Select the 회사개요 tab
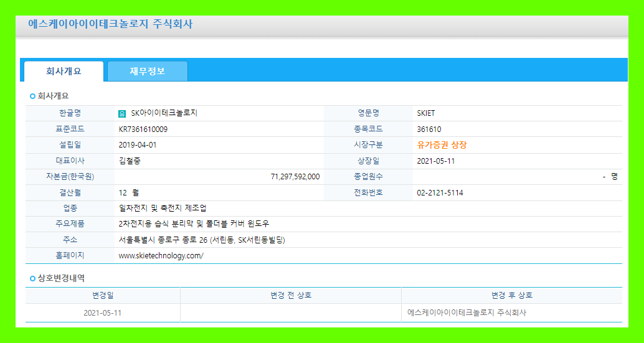The height and width of the screenshot is (343, 644). pos(64,72)
